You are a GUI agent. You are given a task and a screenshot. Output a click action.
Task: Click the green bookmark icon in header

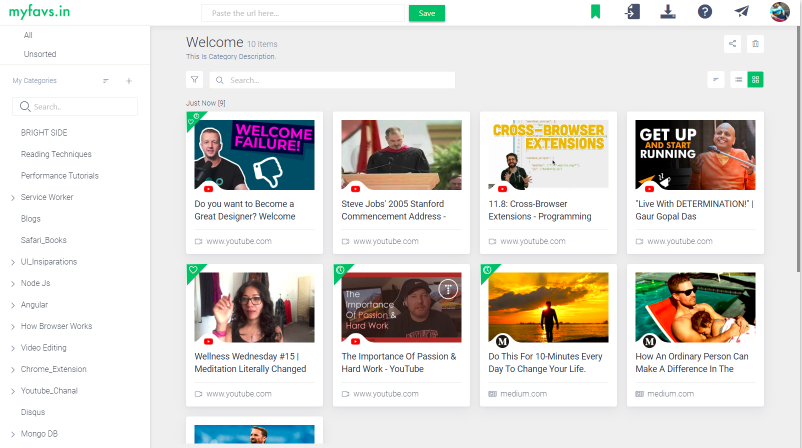click(595, 12)
